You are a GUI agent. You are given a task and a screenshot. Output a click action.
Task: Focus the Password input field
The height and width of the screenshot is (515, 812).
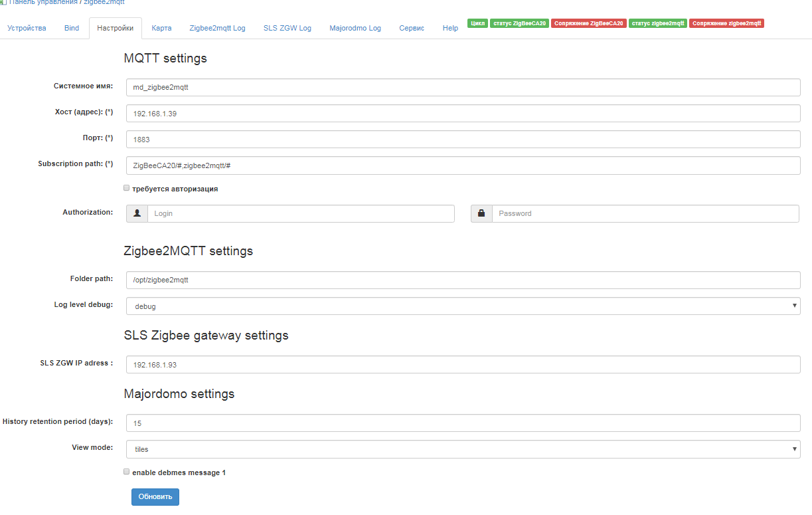point(645,213)
